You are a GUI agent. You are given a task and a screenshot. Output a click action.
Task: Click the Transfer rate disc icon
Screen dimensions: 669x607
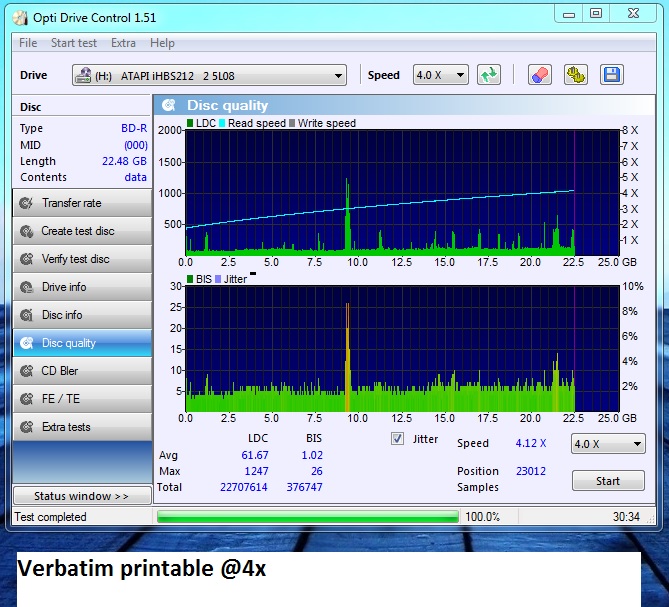(26, 203)
